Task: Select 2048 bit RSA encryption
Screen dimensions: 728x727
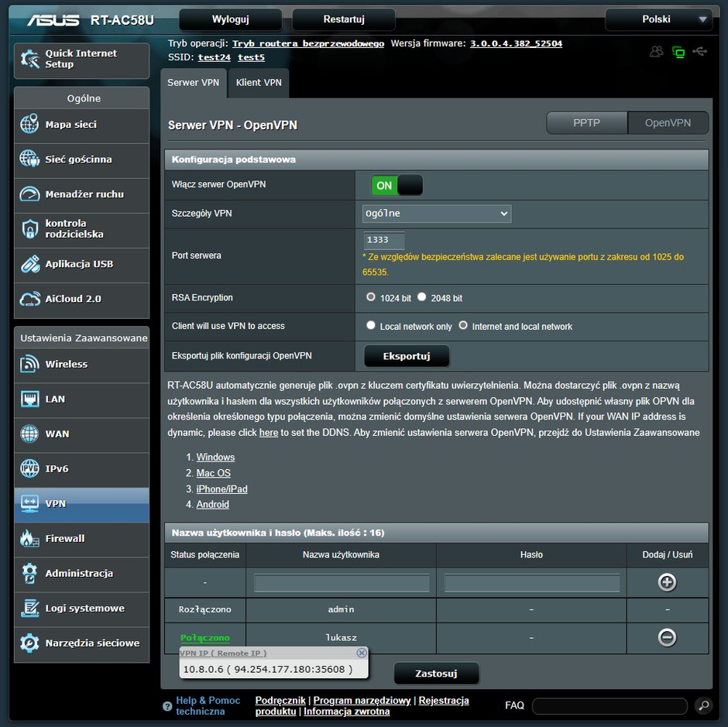Action: point(421,297)
